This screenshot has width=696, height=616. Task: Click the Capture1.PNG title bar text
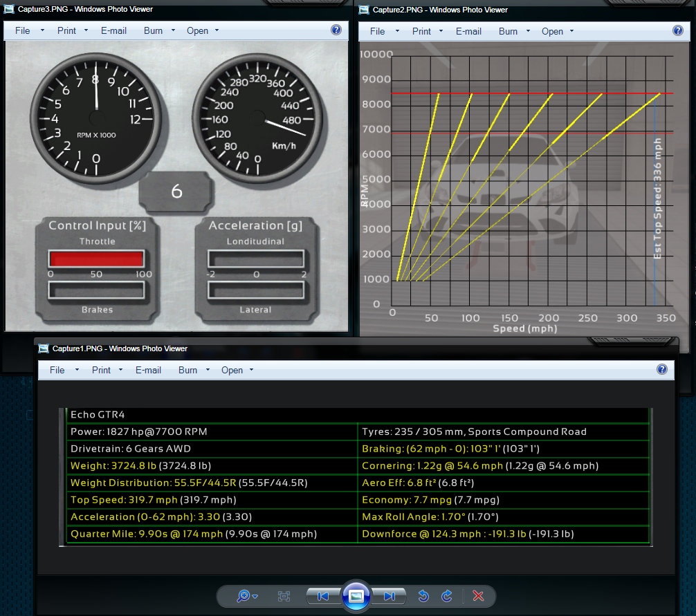(x=120, y=348)
